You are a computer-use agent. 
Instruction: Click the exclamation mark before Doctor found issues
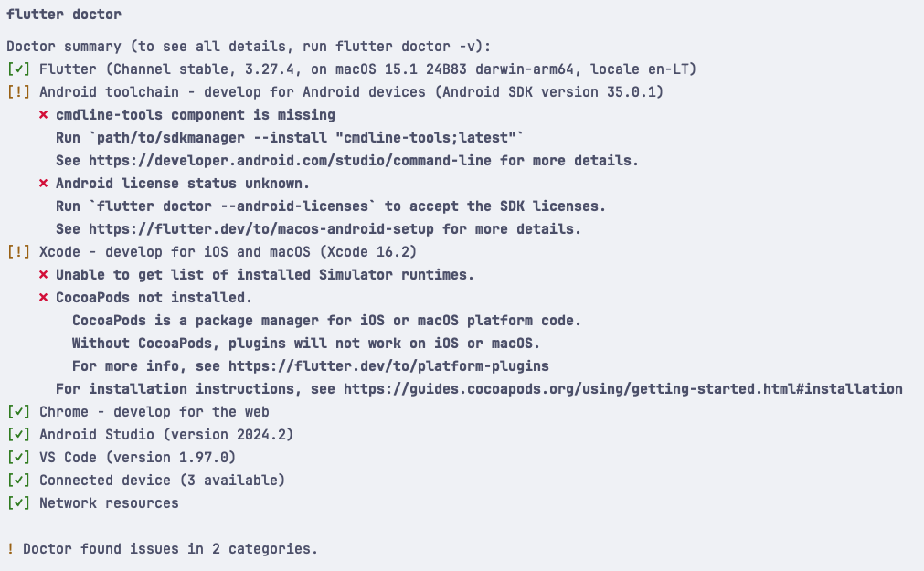(11, 549)
